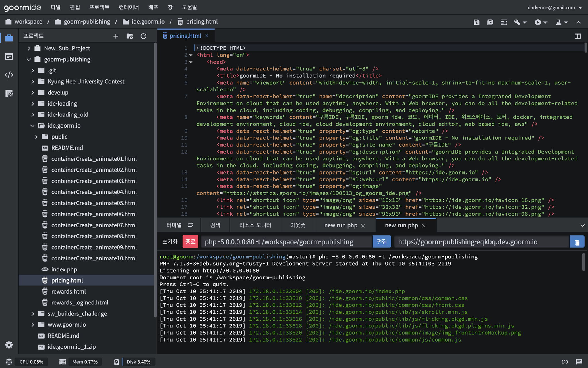Click the project tree vertical scrollbar

(x=155, y=180)
